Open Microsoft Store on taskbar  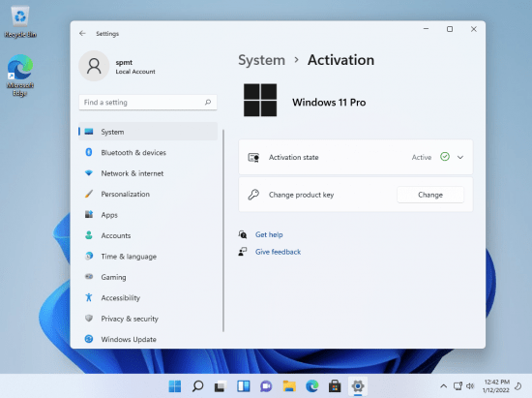click(335, 386)
